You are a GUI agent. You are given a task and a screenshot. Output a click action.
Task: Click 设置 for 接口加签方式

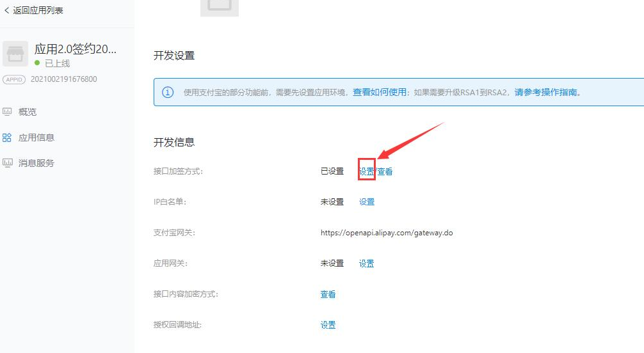click(367, 171)
